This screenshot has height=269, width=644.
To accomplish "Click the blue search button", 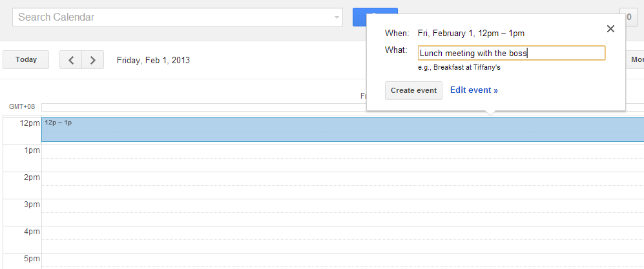I will tap(359, 17).
